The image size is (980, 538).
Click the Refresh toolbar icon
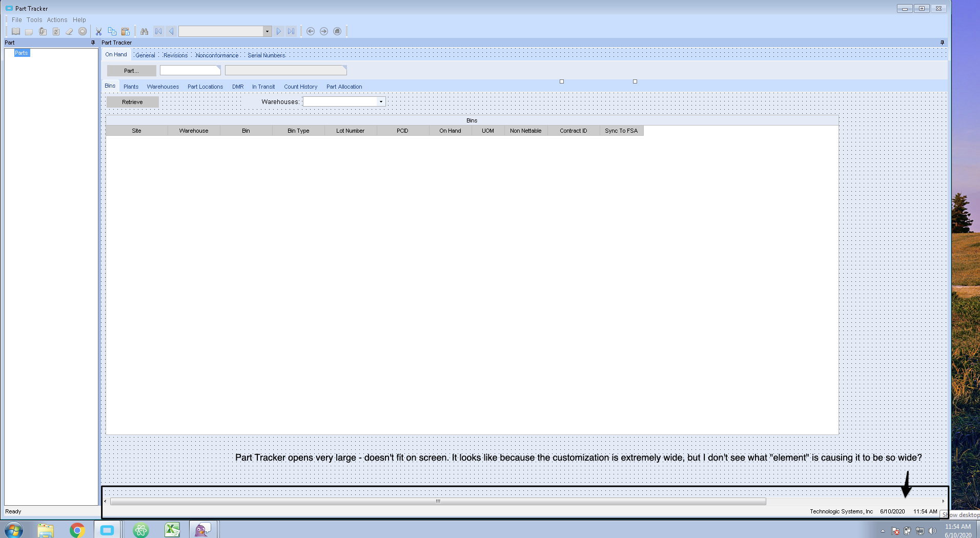click(56, 31)
